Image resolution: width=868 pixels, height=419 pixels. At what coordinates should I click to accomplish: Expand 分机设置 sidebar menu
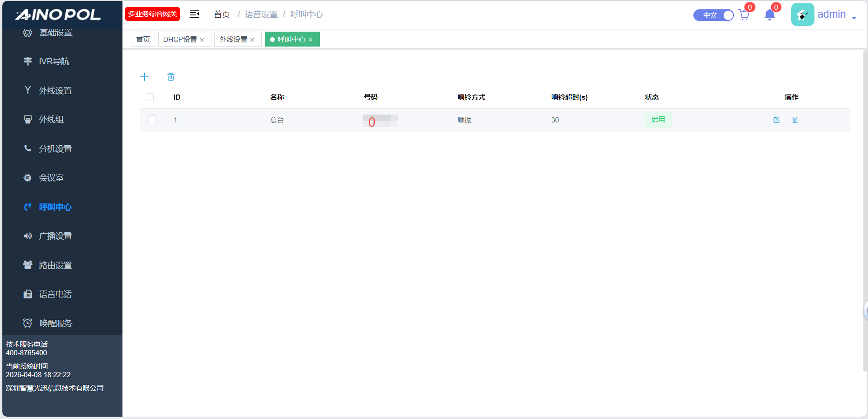coord(55,149)
